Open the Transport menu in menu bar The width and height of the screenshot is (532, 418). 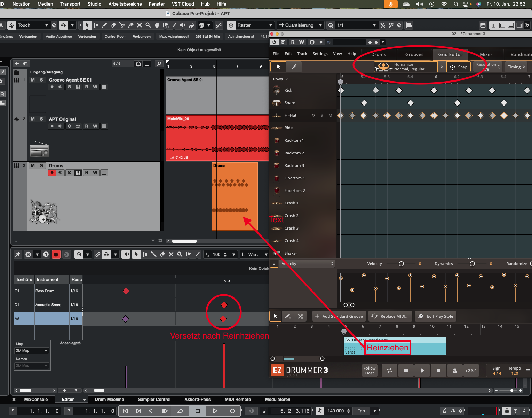click(70, 4)
